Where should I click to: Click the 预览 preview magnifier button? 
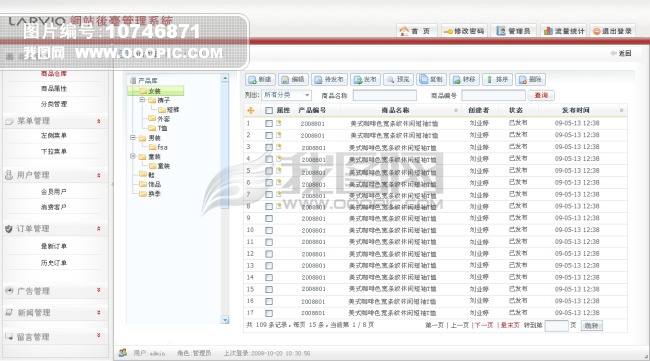point(398,79)
